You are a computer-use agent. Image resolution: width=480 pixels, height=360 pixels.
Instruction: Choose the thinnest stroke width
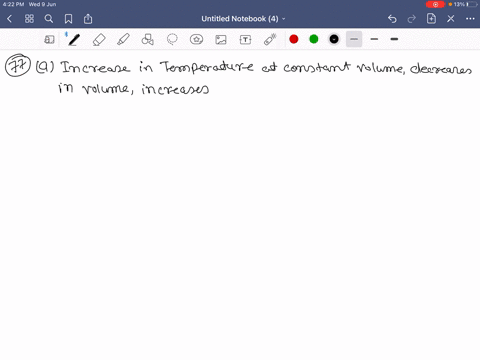point(354,39)
